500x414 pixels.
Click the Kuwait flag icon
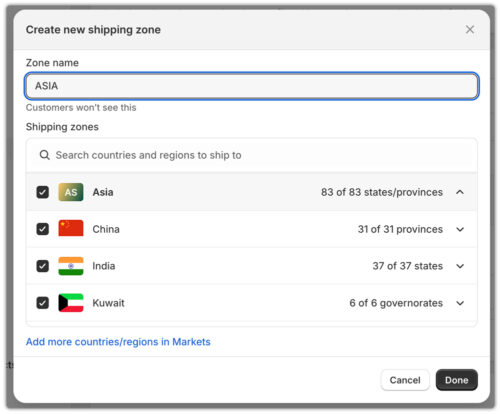[71, 303]
